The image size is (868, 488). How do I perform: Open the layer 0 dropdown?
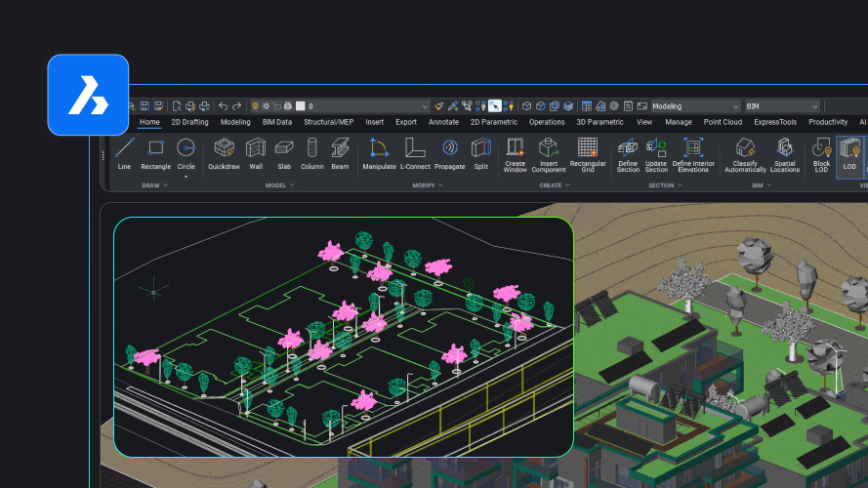425,106
